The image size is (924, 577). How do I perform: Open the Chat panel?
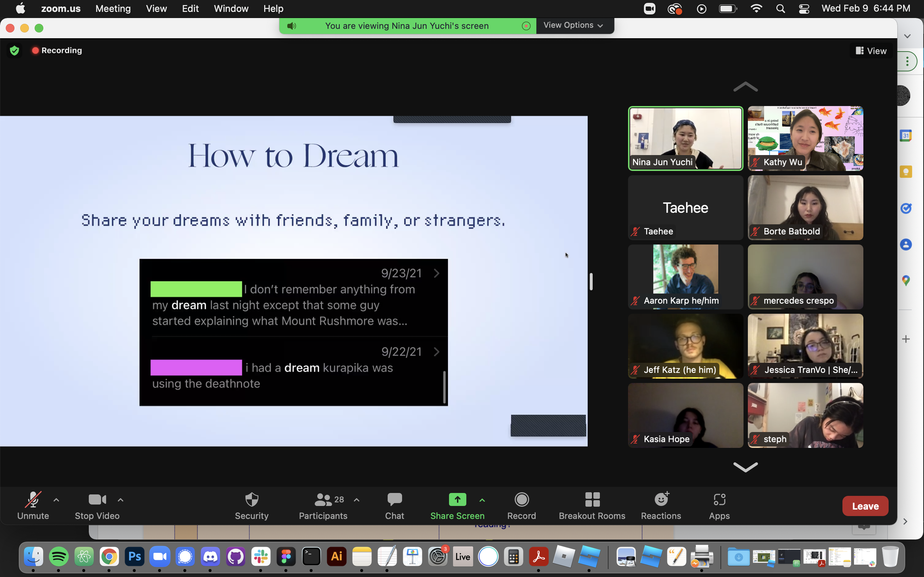point(395,506)
